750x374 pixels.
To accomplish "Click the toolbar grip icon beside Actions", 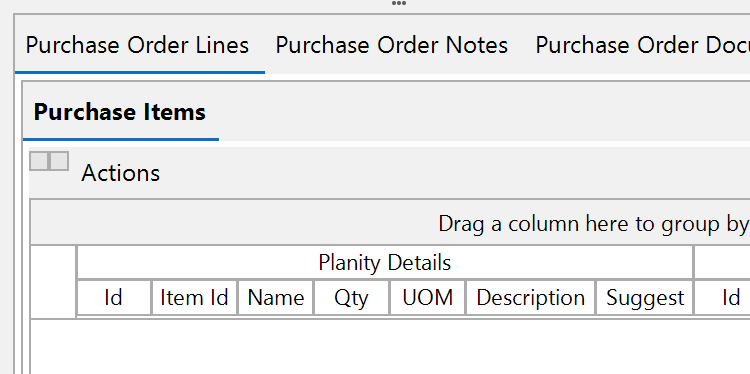I will tap(49, 161).
